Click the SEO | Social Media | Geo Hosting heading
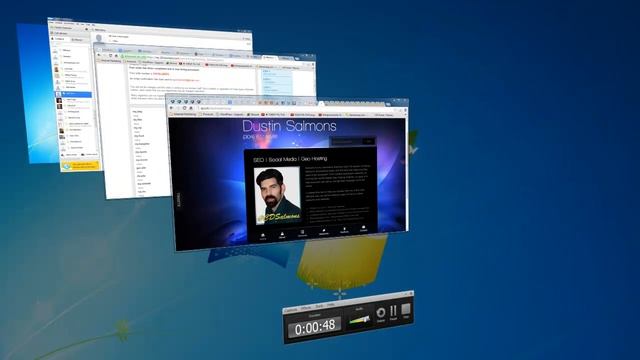The height and width of the screenshot is (360, 640). click(x=290, y=159)
